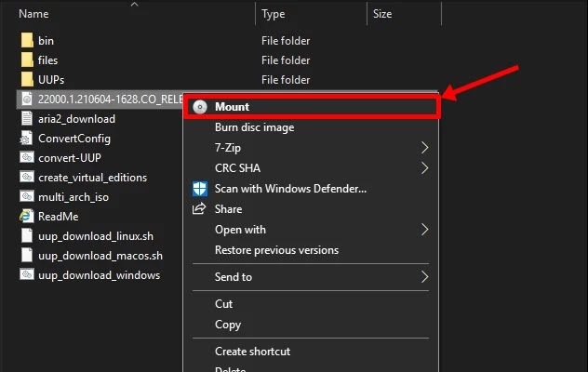The width and height of the screenshot is (588, 372).
Task: Select the uup_download_windows file name
Action: pyautogui.click(x=99, y=275)
